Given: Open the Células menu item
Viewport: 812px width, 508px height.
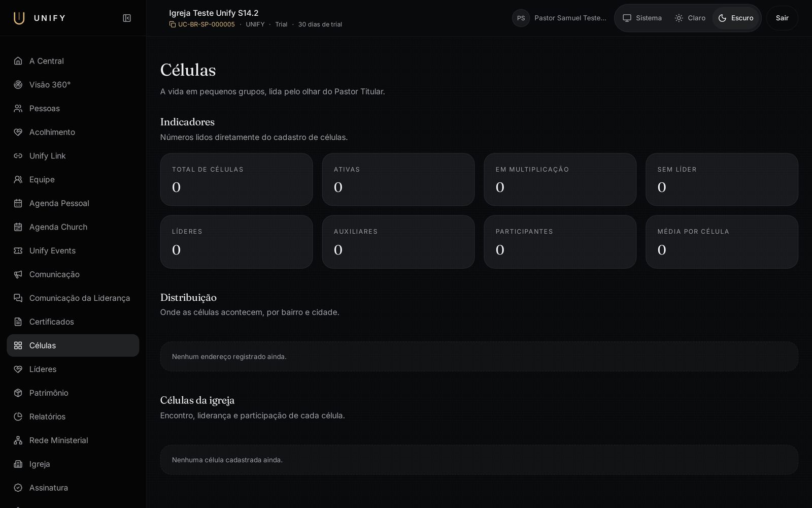Looking at the screenshot, I should 73,345.
